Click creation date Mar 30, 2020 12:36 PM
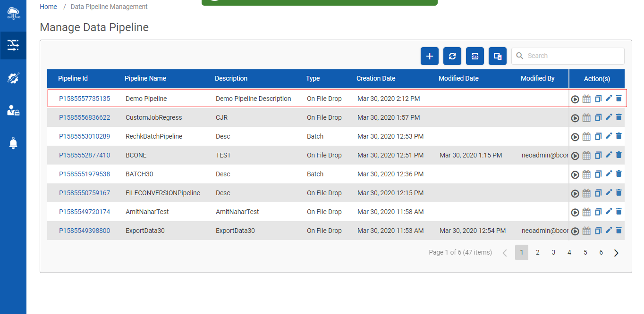Screen dimensions: 644x314 (x=390, y=174)
